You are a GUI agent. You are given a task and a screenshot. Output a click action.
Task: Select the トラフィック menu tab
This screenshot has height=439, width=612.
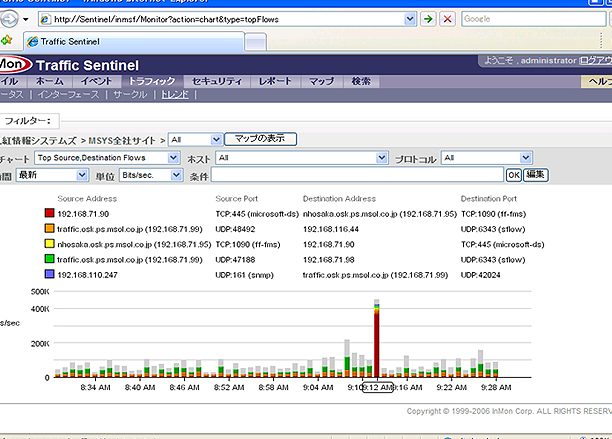152,82
